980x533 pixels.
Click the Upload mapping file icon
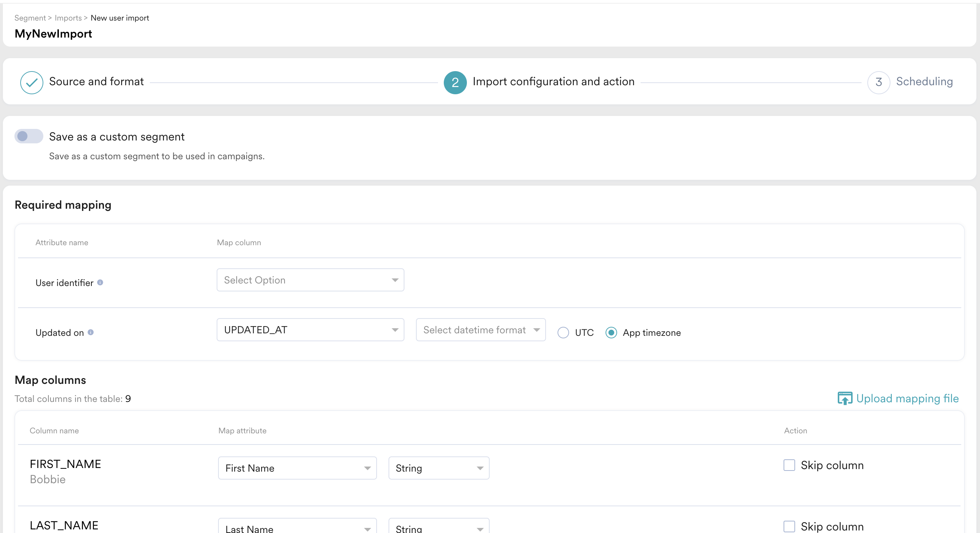tap(845, 398)
